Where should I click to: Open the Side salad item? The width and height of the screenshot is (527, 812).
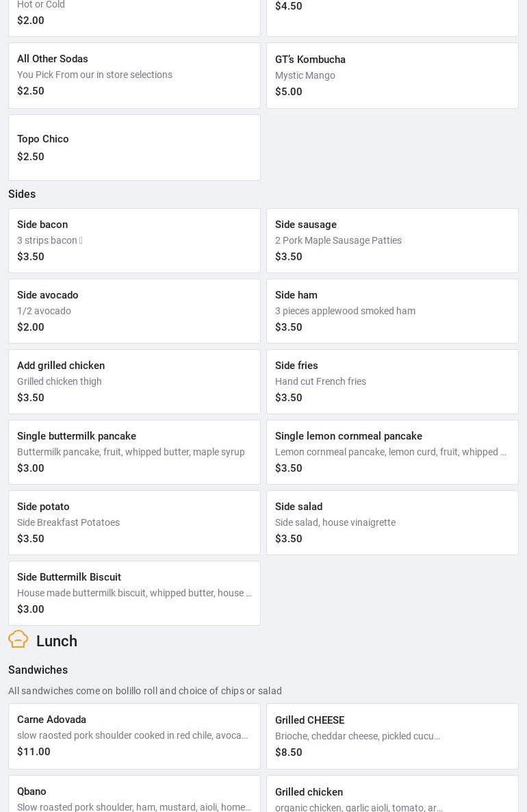tap(392, 522)
